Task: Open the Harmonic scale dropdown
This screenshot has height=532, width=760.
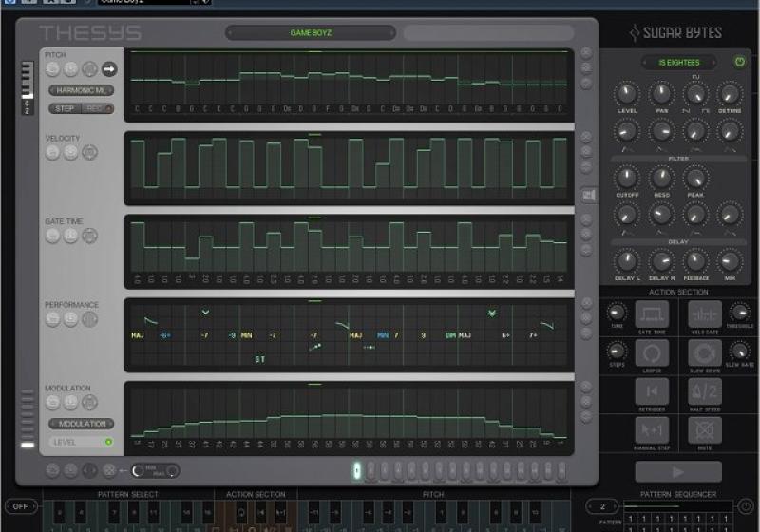Action: [81, 90]
